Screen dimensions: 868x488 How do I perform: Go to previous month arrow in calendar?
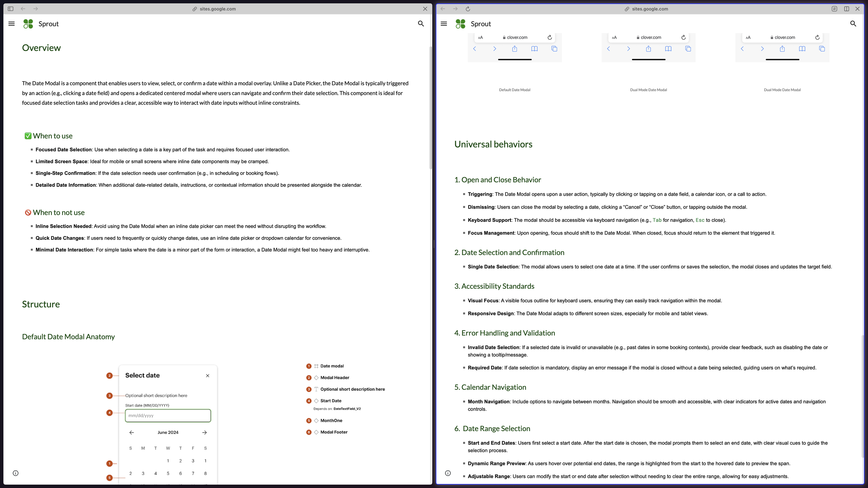click(x=132, y=432)
